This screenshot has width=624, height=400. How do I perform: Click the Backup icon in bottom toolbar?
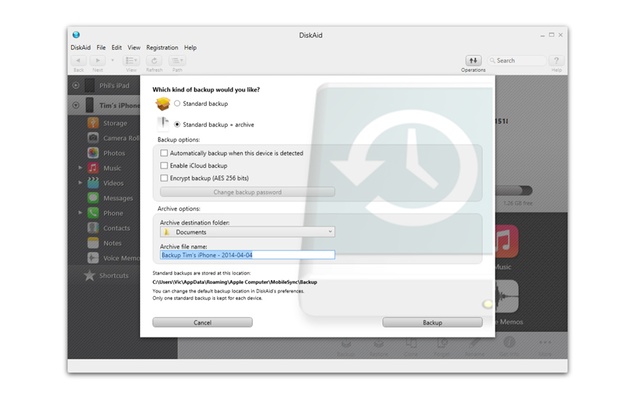coord(346,345)
